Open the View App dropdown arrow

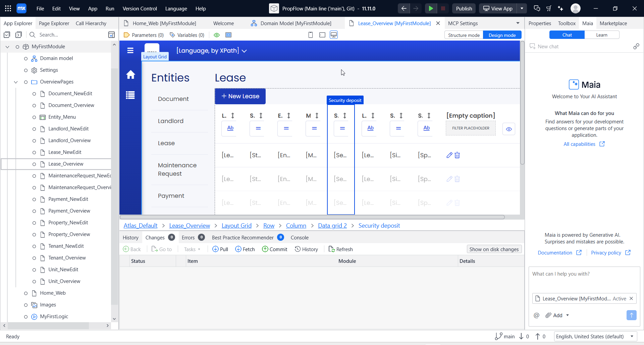[522, 8]
